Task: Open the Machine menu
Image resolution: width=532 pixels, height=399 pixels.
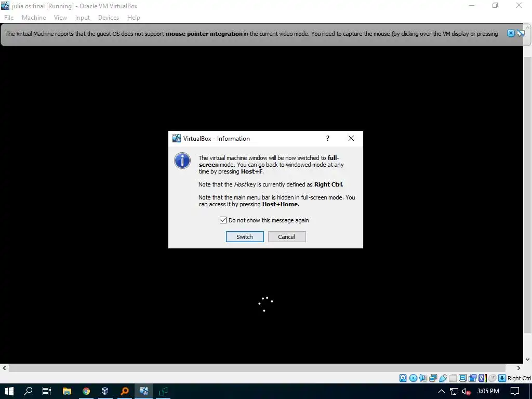Action: pyautogui.click(x=34, y=18)
